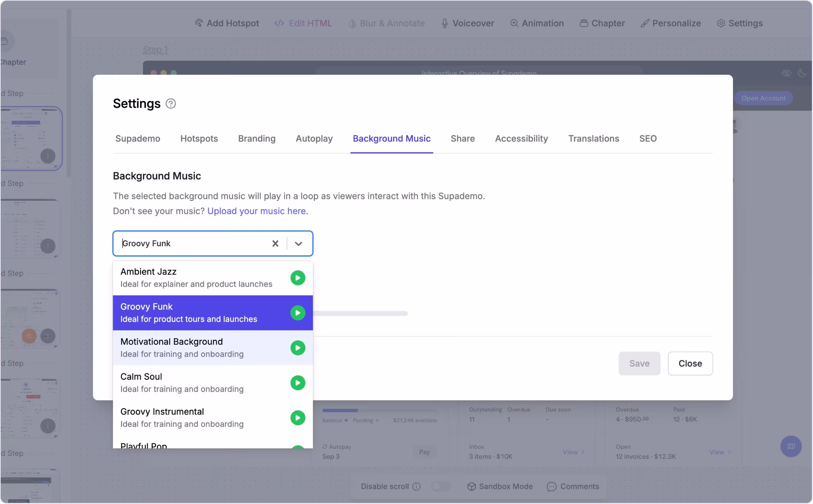
Task: Click the Close button in Settings
Action: coord(690,363)
